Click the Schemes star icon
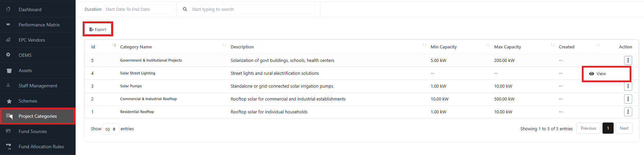 9,101
